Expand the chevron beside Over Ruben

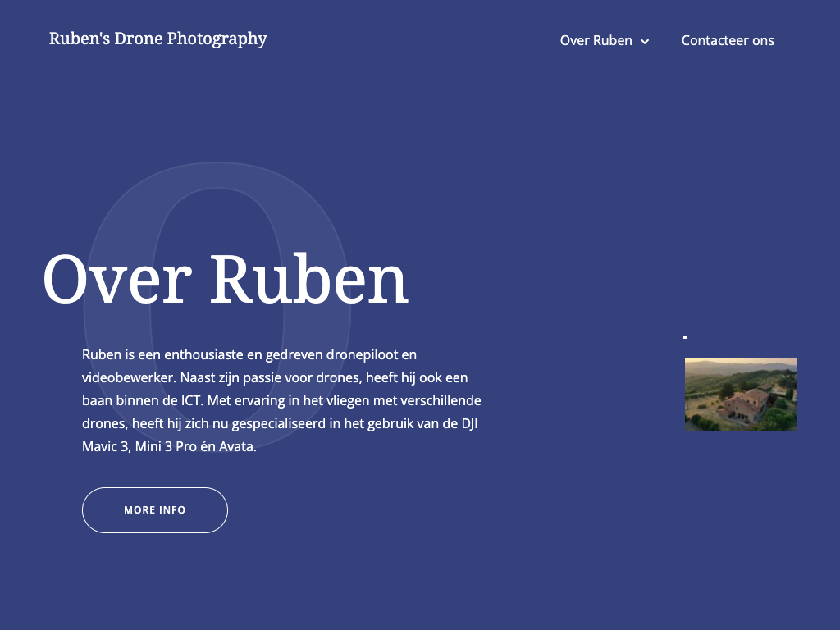pos(645,42)
